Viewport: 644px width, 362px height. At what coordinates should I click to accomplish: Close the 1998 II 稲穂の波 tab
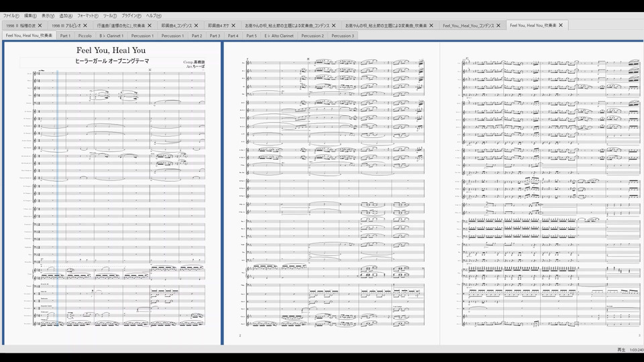tap(40, 25)
